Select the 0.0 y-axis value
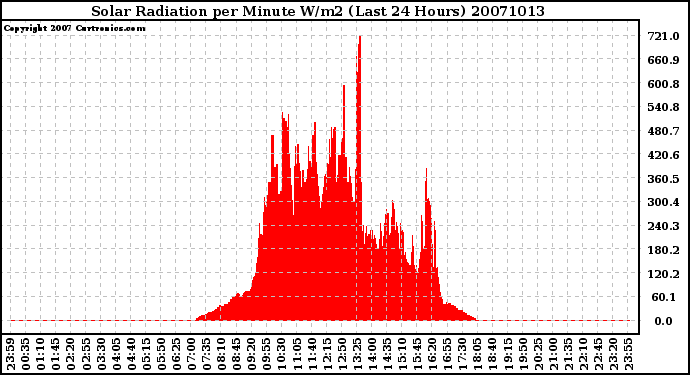This screenshot has height=375, width=690. pyautogui.click(x=663, y=321)
